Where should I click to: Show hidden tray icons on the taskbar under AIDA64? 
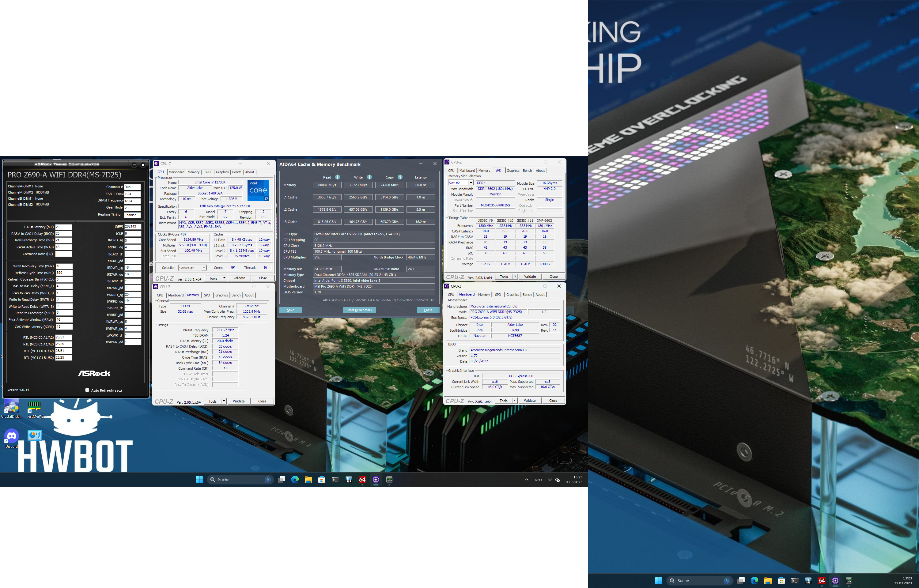[x=527, y=480]
